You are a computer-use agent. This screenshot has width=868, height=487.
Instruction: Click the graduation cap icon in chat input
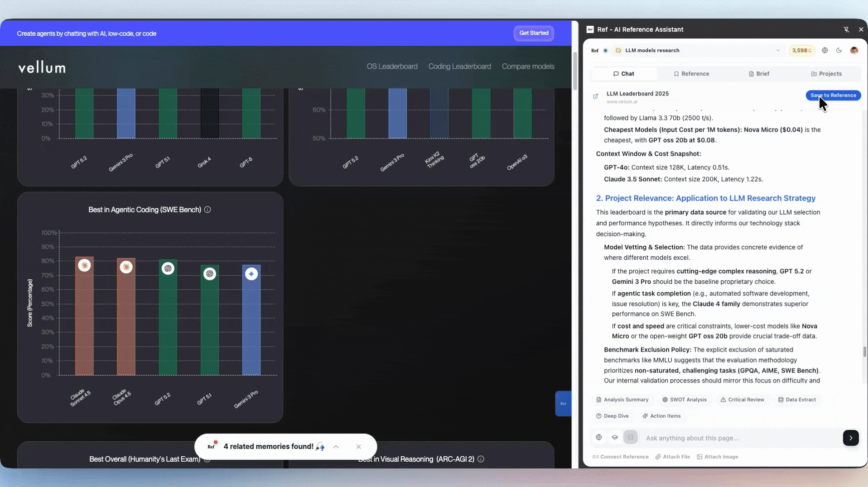[615, 437]
